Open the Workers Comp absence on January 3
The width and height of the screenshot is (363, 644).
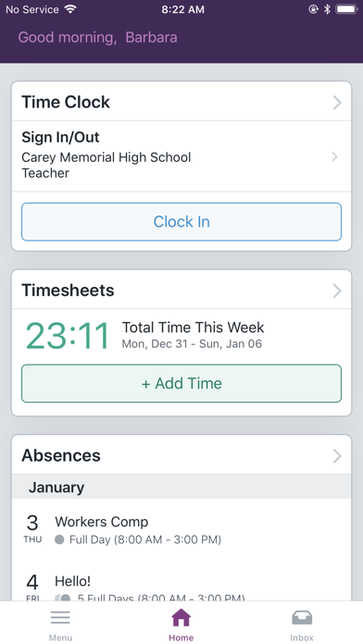point(181,528)
